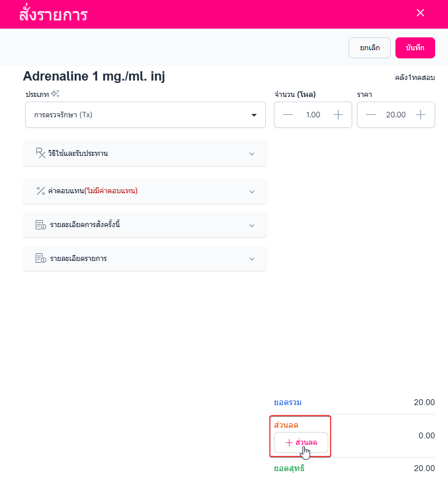Expand the วิธีใช้และรับประทาน section
Viewport: 448px width, 481px height.
(252, 154)
